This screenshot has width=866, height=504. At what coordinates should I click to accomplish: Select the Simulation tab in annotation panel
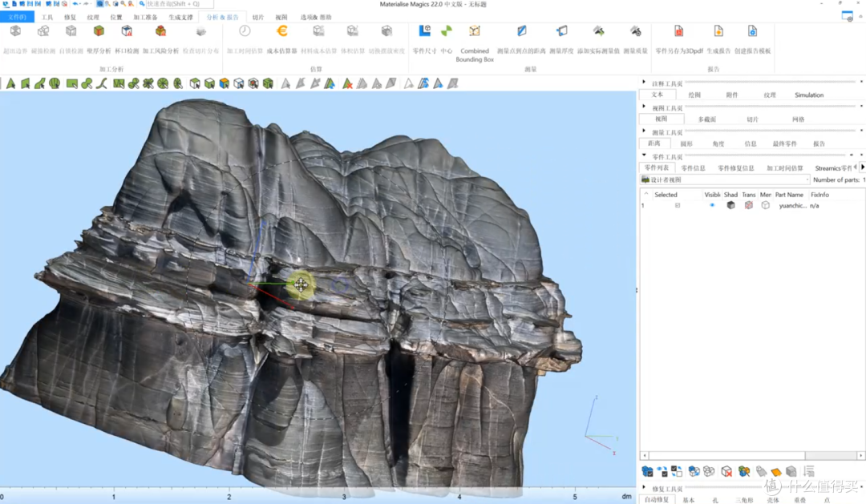click(x=809, y=95)
